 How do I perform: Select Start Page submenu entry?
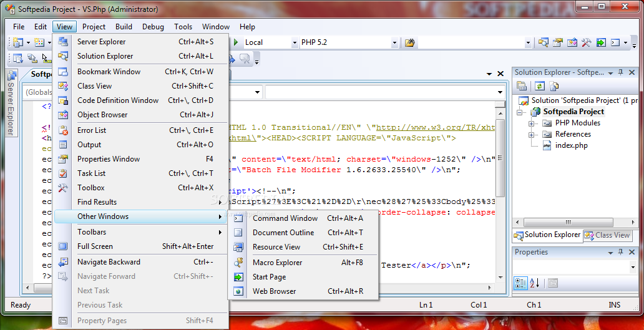[x=303, y=277]
